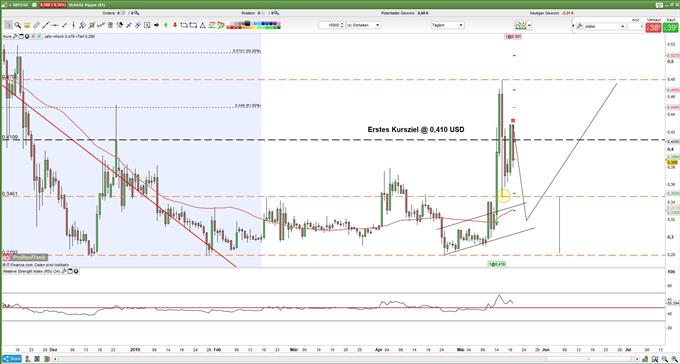Insert a green up arrow marker
This screenshot has height=364, width=680.
pyautogui.click(x=166, y=25)
